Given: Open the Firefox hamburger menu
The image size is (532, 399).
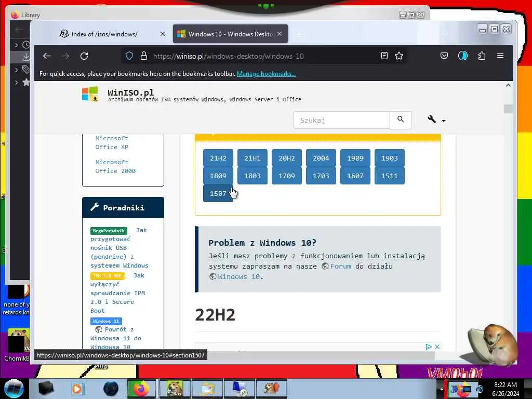Looking at the screenshot, I should 500,56.
